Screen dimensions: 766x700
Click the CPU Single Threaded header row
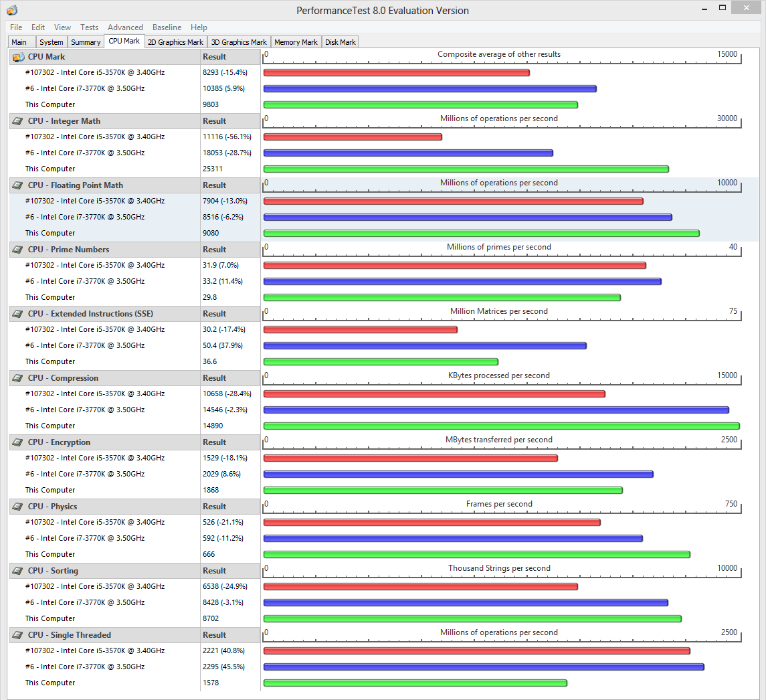pyautogui.click(x=135, y=635)
